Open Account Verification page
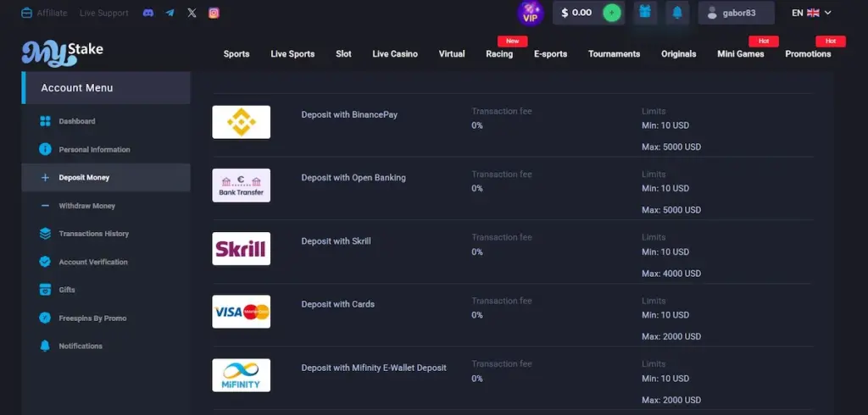The image size is (868, 415). [93, 262]
